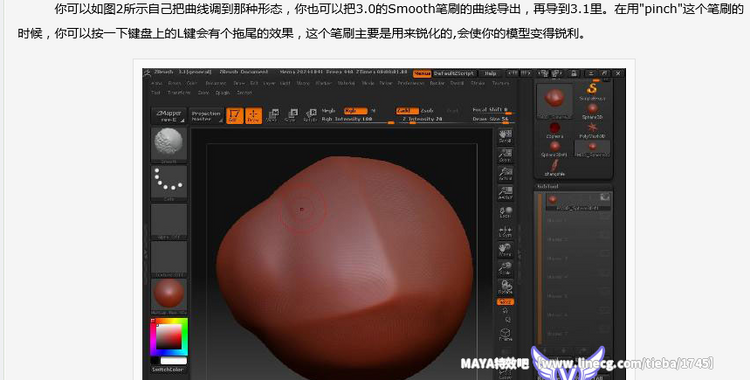Viewport: 750px width, 380px height.
Task: Open the ZMapper plugin button
Action: point(169,116)
